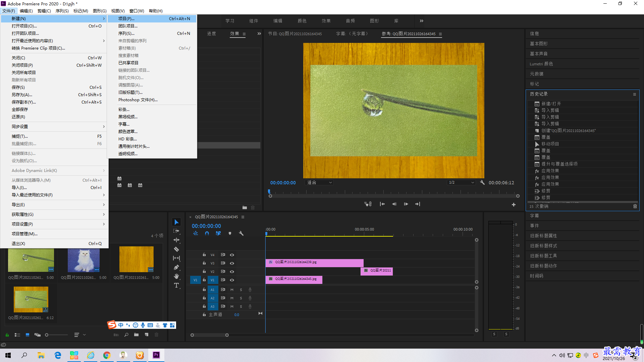Select the Razor tool
644x362 pixels.
click(176, 249)
